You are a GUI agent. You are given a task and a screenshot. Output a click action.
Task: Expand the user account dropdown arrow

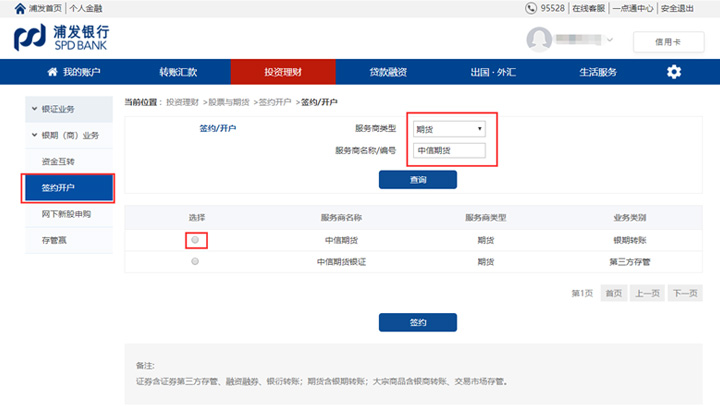[611, 41]
